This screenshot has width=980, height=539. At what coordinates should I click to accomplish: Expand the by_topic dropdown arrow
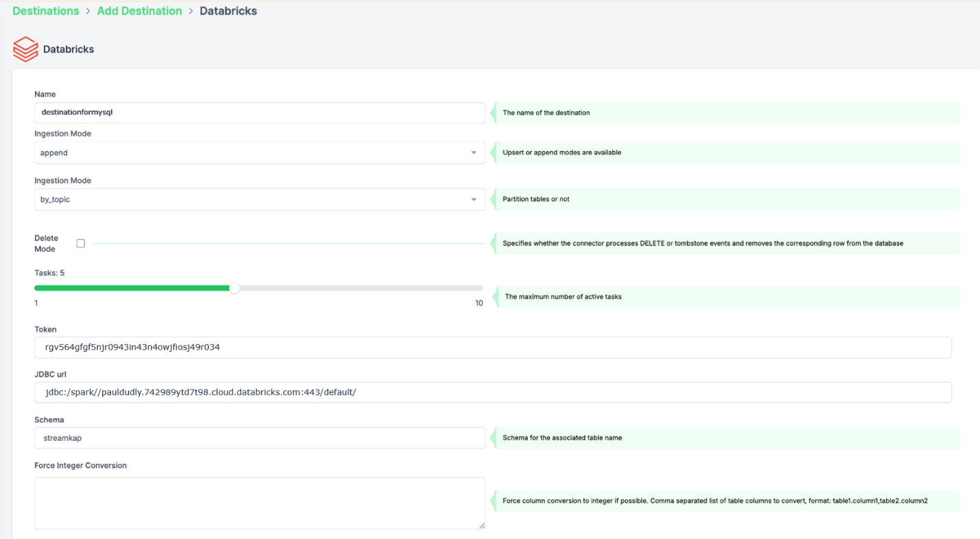tap(473, 200)
